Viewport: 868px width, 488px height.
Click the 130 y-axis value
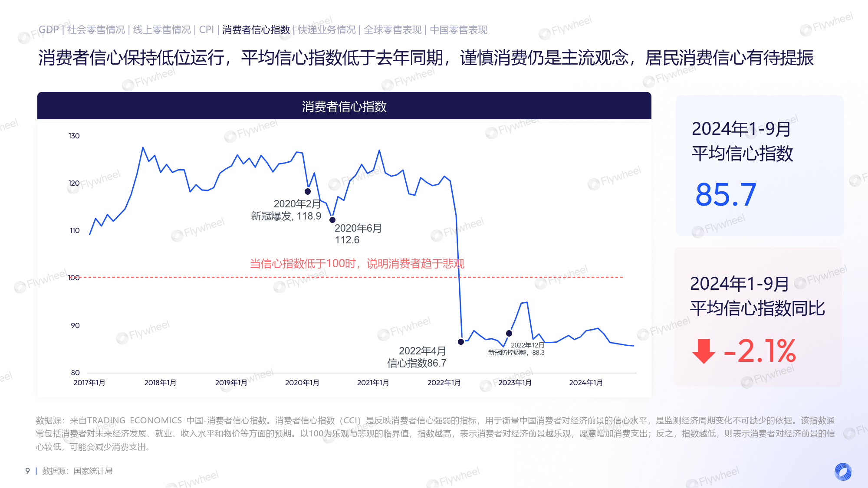click(74, 136)
